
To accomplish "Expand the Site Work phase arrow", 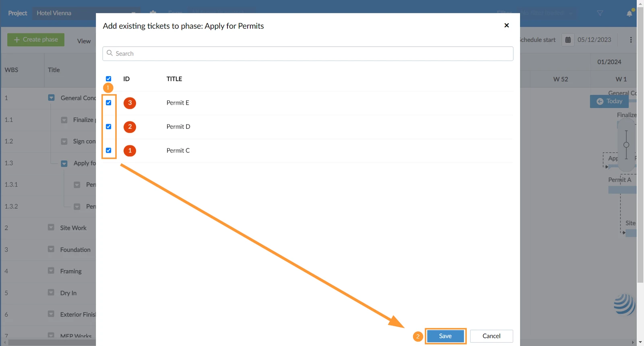I will (x=51, y=228).
